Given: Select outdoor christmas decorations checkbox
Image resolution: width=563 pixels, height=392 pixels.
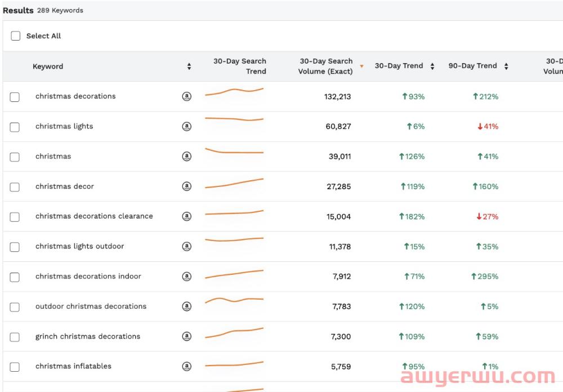Looking at the screenshot, I should (15, 307).
